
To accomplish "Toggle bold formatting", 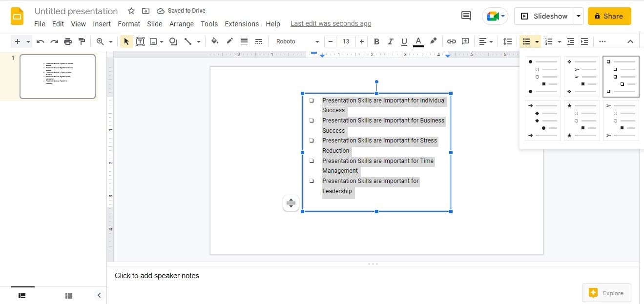I will pos(376,41).
